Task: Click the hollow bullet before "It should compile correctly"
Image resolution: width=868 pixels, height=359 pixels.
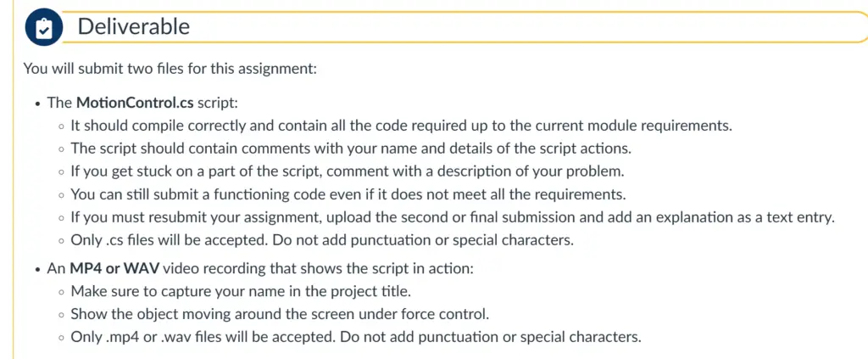Action: point(61,126)
